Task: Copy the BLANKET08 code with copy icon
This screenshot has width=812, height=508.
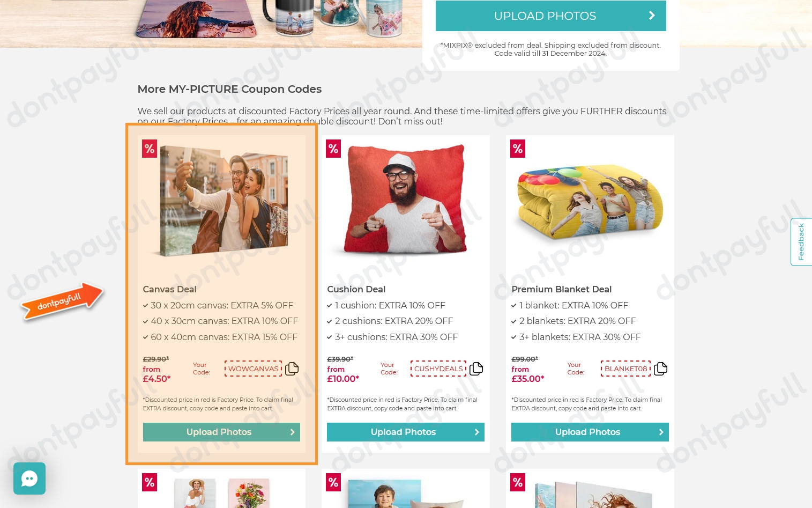Action: 660,369
